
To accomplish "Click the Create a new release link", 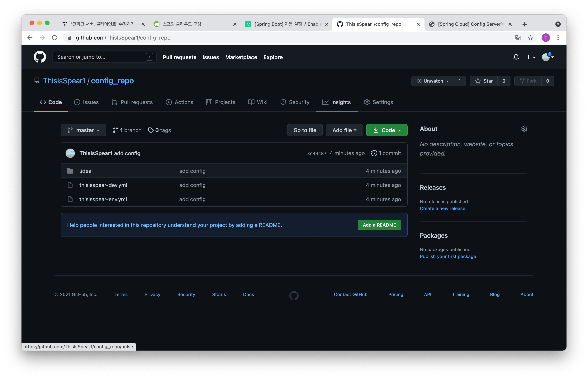I will pos(442,209).
